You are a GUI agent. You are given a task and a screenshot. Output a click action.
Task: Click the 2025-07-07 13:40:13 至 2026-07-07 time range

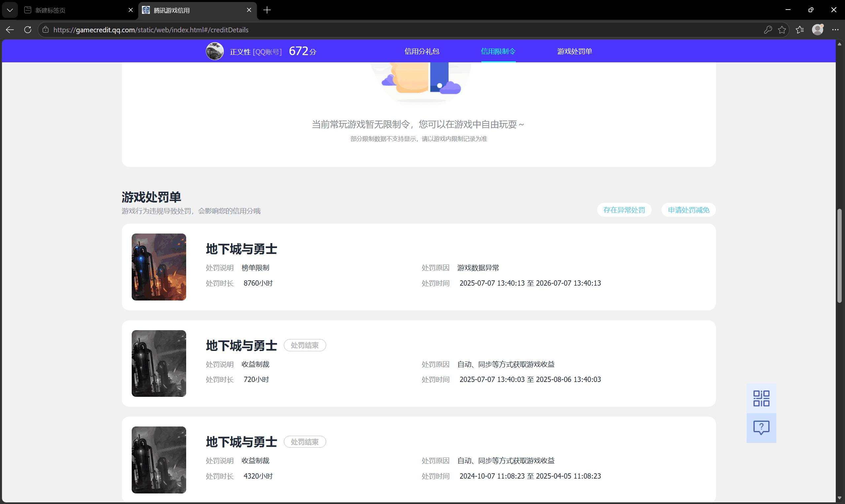coord(530,283)
